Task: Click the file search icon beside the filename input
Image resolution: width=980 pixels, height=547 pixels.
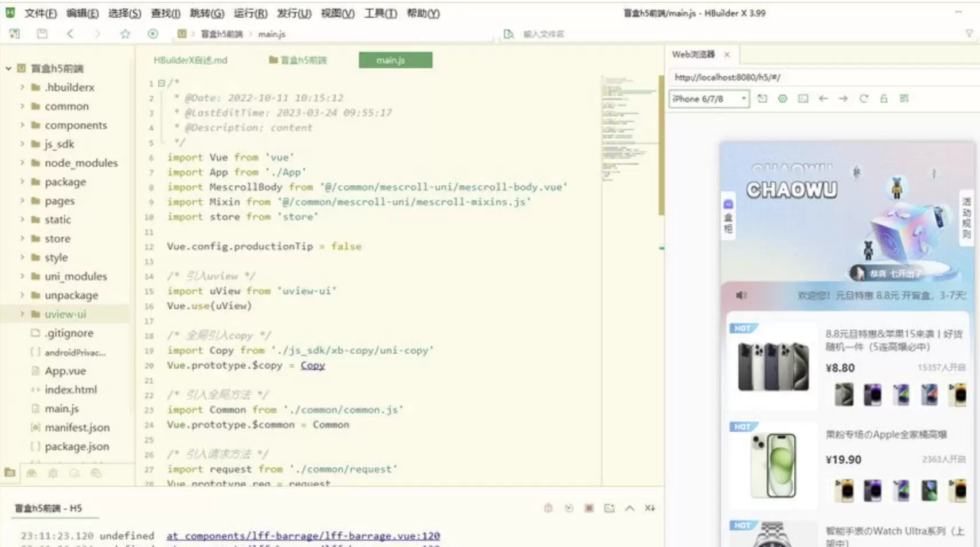Action: click(508, 34)
